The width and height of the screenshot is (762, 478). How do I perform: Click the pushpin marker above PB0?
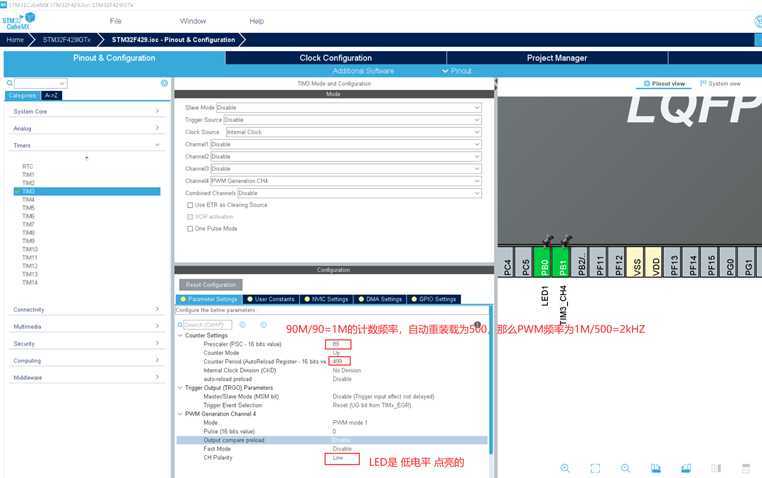pyautogui.click(x=547, y=240)
